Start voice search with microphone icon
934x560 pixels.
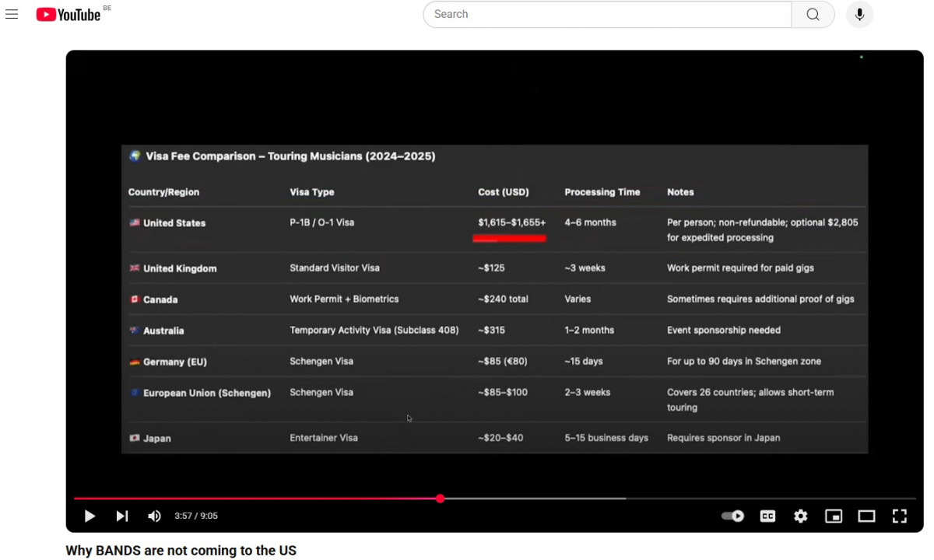859,14
